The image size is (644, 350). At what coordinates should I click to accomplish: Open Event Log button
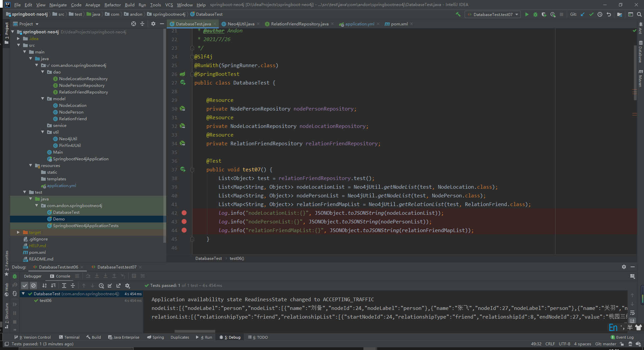click(x=622, y=337)
